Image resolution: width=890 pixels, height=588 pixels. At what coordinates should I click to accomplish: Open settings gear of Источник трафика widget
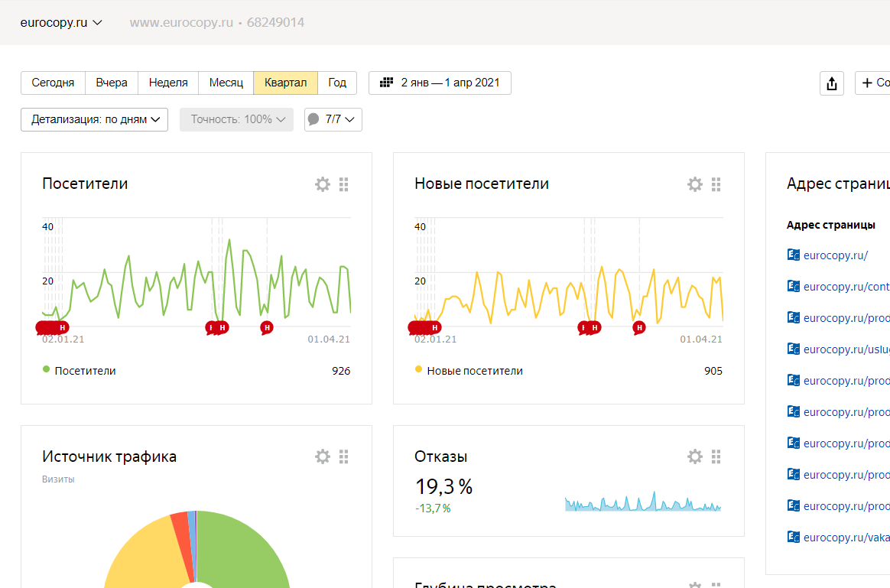coord(323,456)
